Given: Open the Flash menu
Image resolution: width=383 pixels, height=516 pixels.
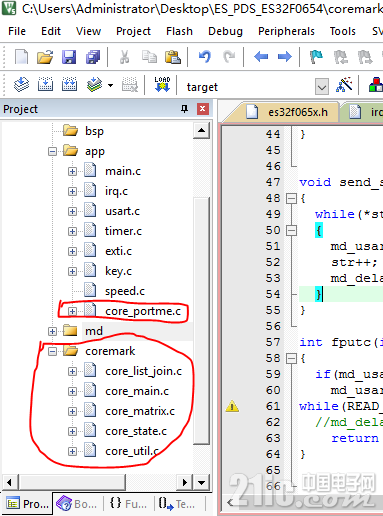Looking at the screenshot, I should (179, 31).
